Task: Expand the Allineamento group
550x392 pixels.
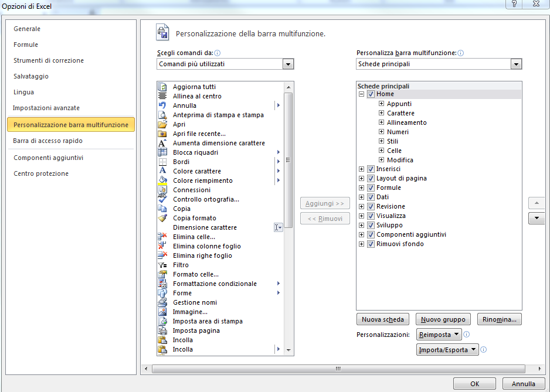Action: (381, 122)
